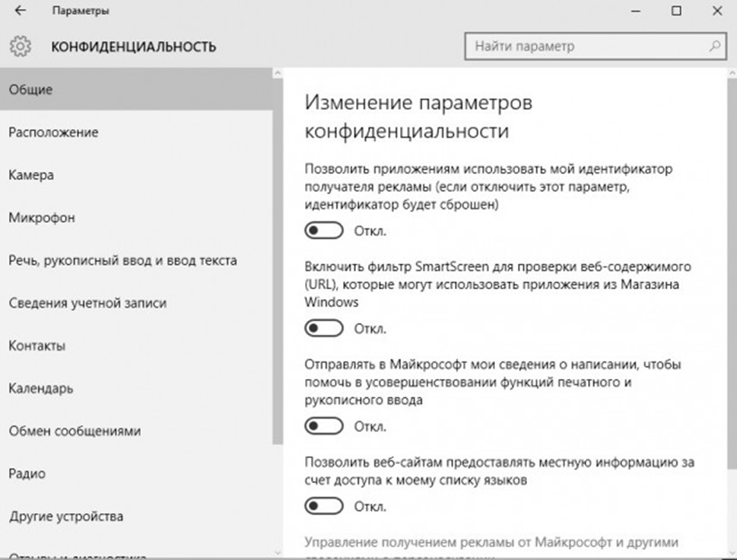
Task: Select 'Сведения учетной записи'
Action: [87, 303]
